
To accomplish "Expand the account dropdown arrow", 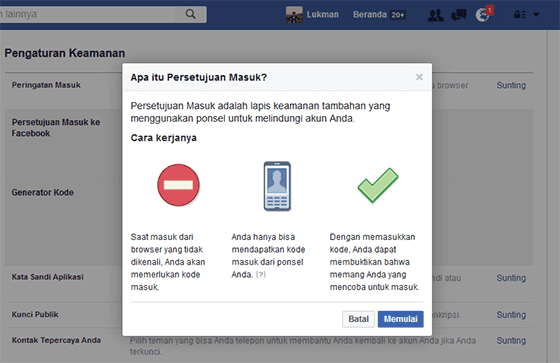I will (x=536, y=15).
